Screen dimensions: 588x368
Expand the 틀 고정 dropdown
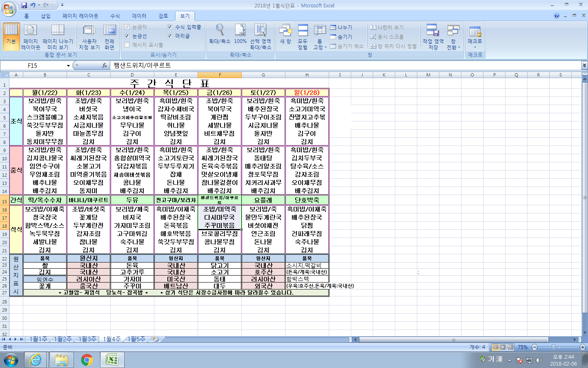click(320, 37)
